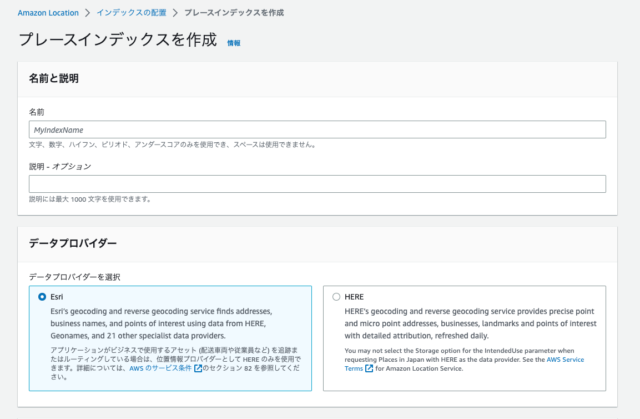Click the breadcrumb chevron after インデックスの配置
The image size is (640, 419).
click(176, 13)
